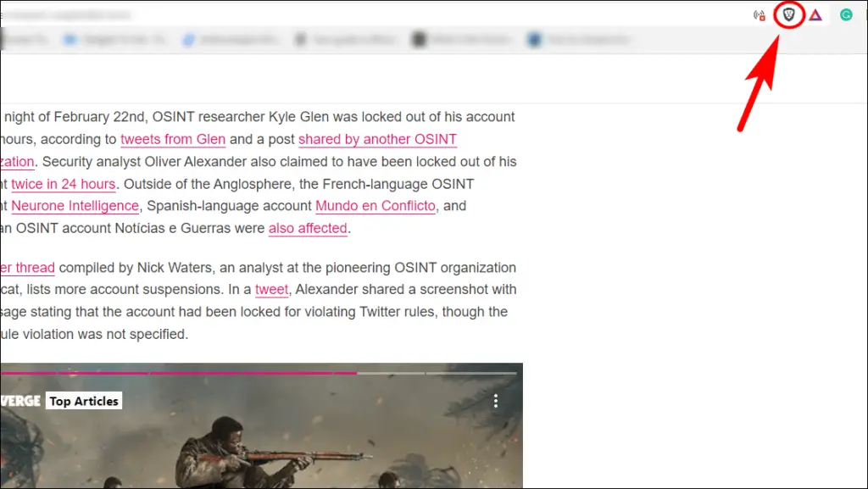This screenshot has width=868, height=489.
Task: Click the phrase 'violating Twitter rules'
Action: 371,312
